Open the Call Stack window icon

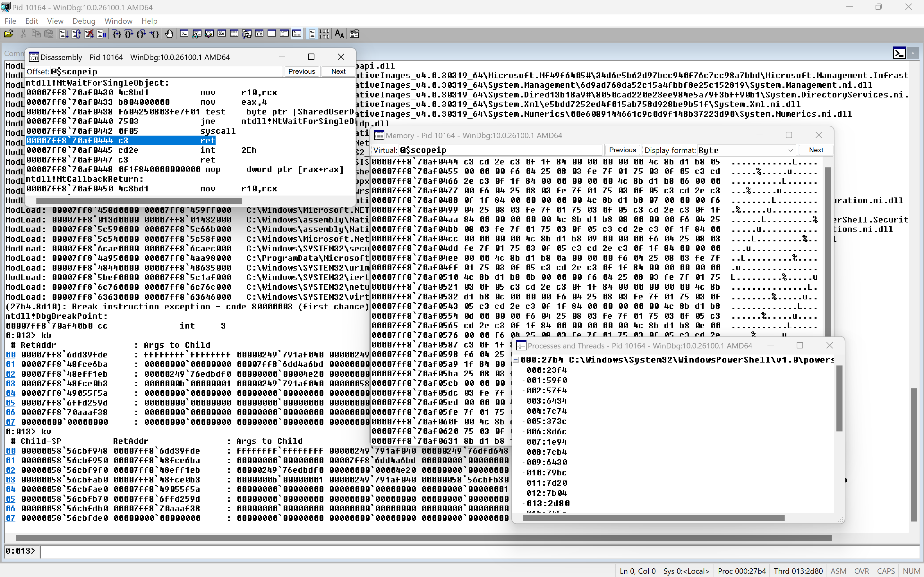pyautogui.click(x=247, y=34)
